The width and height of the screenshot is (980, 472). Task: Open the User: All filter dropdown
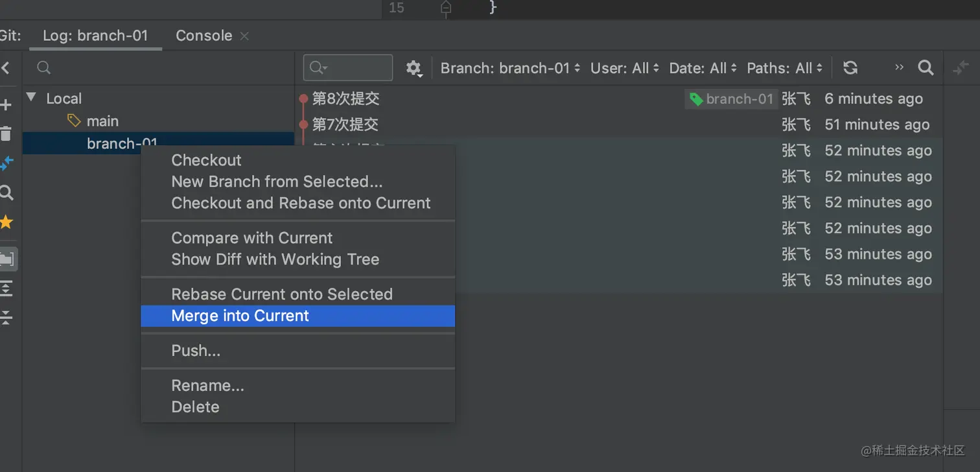coord(624,68)
